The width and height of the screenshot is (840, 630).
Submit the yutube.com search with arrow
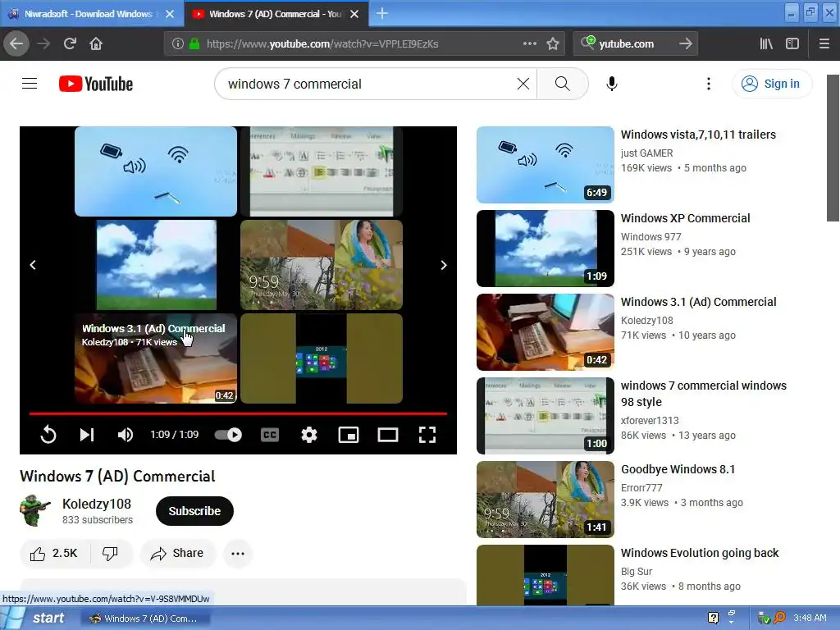686,44
